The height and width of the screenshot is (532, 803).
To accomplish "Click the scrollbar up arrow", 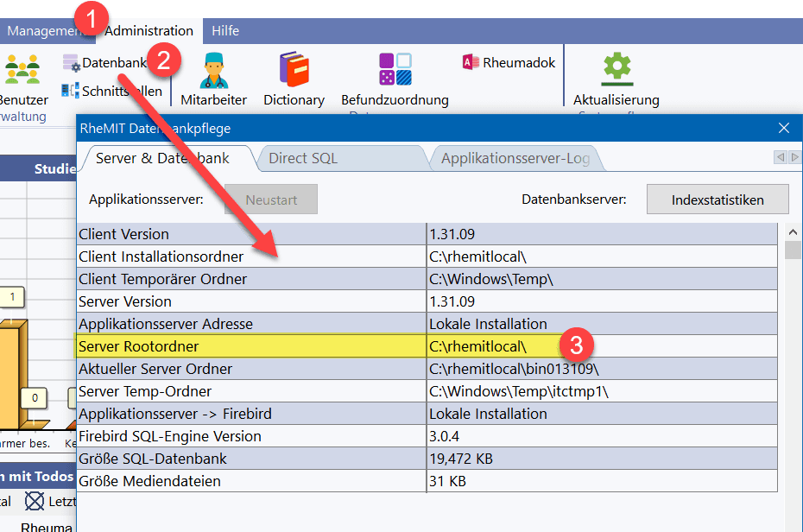I will pos(792,232).
